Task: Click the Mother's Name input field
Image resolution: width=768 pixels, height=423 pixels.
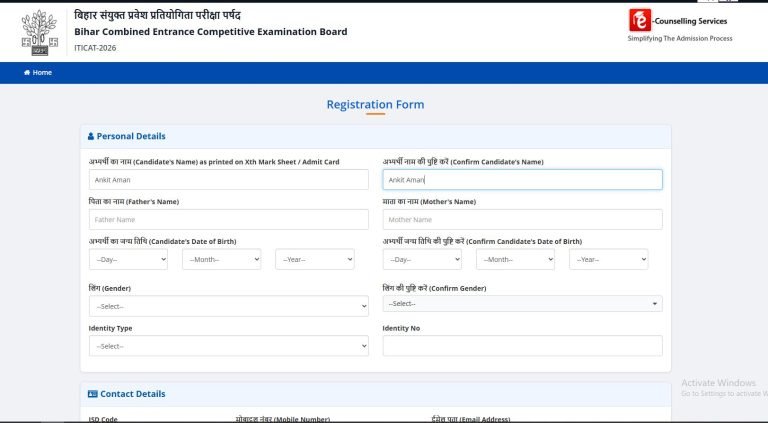Action: pos(522,219)
